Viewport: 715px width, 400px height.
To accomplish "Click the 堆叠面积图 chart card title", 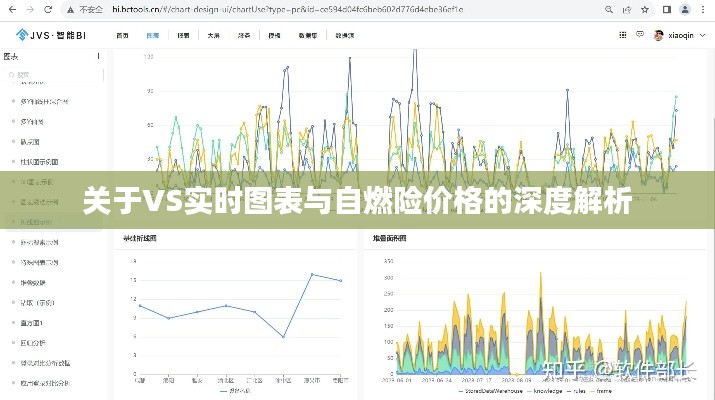I will pos(389,238).
